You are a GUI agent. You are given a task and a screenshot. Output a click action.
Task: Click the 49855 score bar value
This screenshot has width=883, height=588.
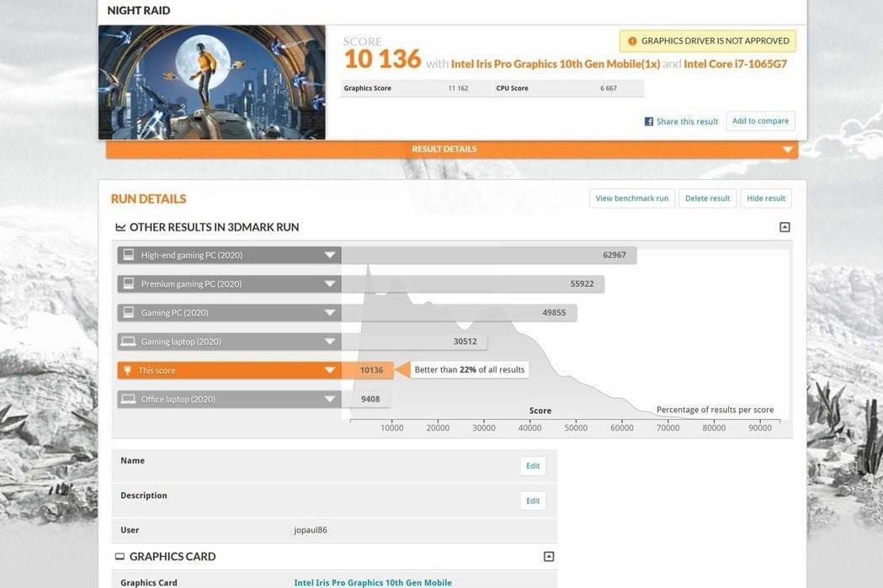554,312
